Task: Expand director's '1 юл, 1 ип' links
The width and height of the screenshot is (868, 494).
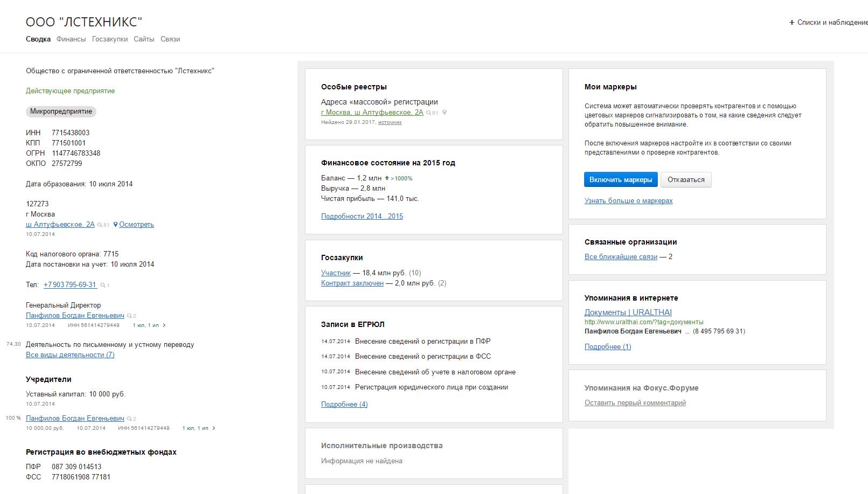Action: [149, 325]
